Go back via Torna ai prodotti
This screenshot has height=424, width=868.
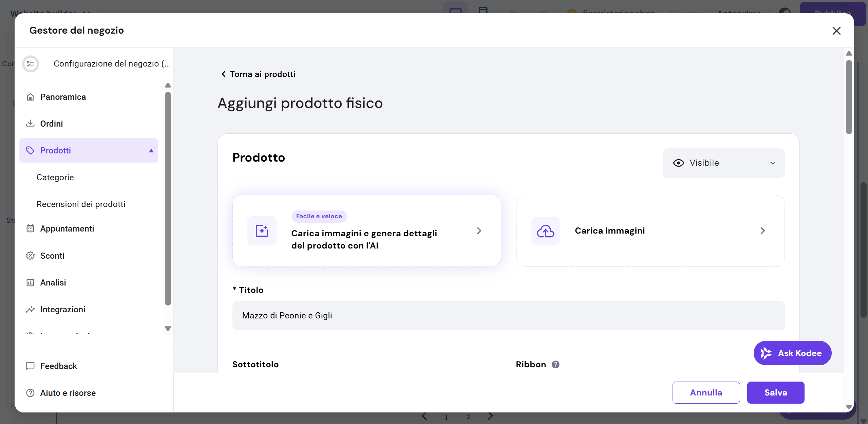[x=258, y=74]
